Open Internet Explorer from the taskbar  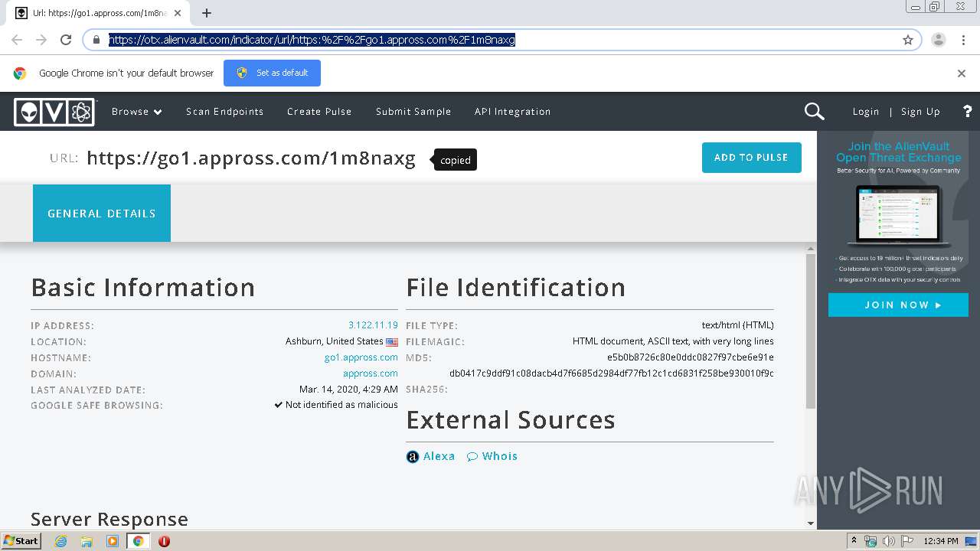[x=60, y=541]
